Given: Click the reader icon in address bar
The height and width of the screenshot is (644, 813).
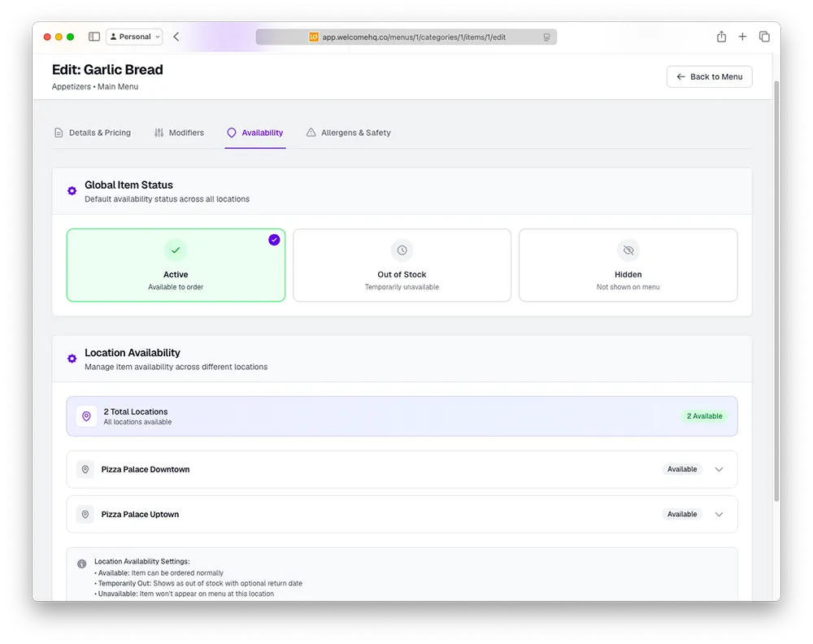Looking at the screenshot, I should (x=546, y=37).
